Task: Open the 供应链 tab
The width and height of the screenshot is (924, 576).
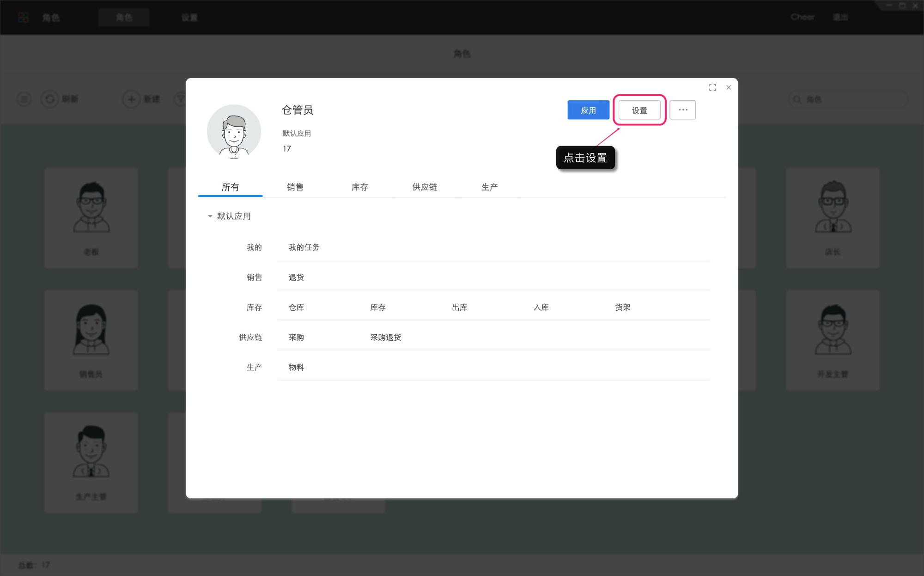Action: 425,187
